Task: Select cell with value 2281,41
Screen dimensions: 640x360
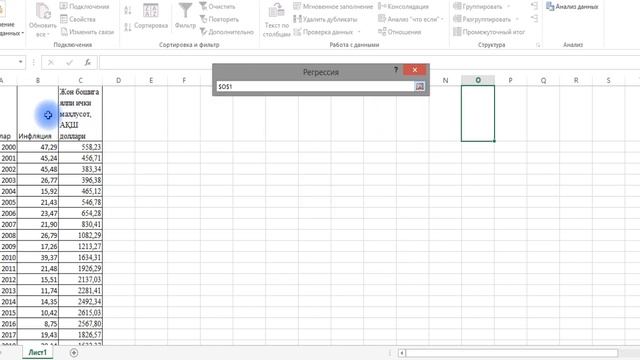Action: (80, 291)
